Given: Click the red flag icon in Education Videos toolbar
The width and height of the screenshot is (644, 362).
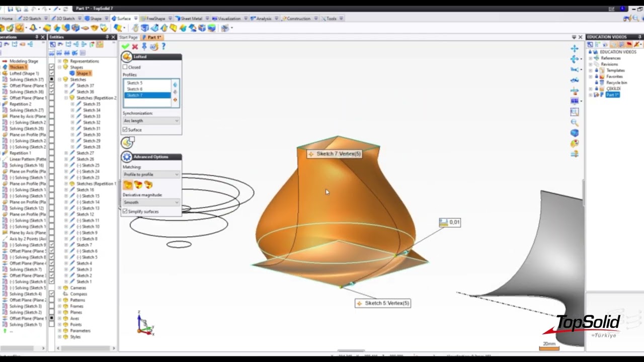Looking at the screenshot, I should click(x=629, y=44).
